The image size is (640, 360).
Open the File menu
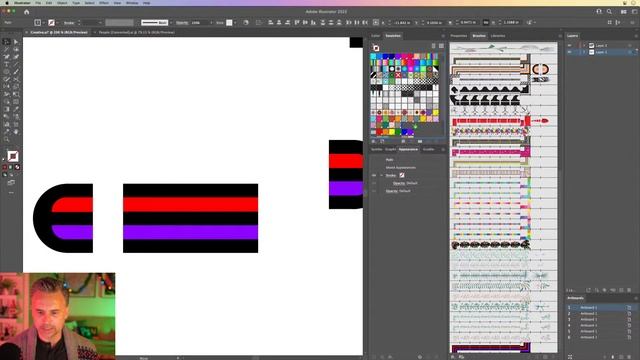(38, 3)
